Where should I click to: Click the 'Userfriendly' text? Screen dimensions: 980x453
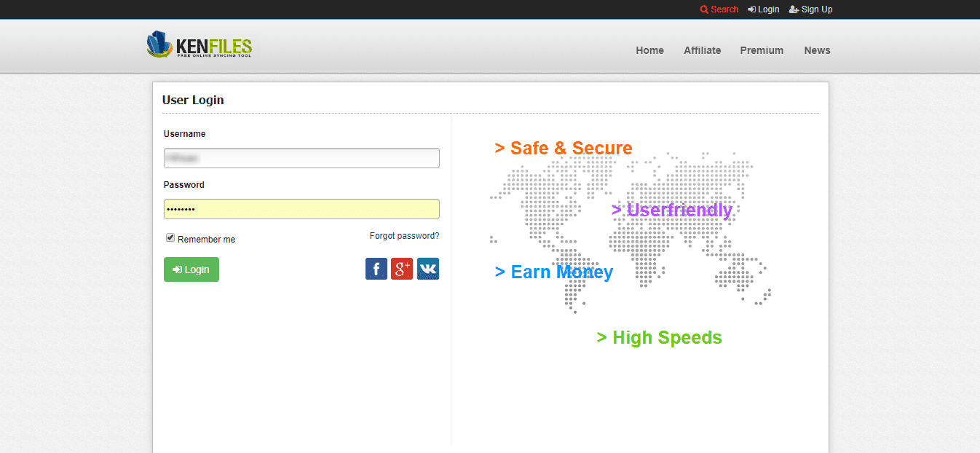point(672,210)
